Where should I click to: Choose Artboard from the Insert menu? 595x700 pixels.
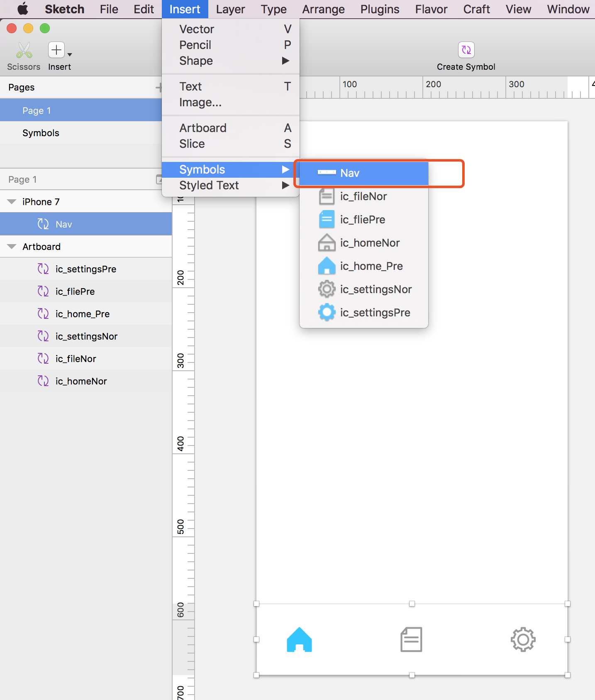(231, 128)
